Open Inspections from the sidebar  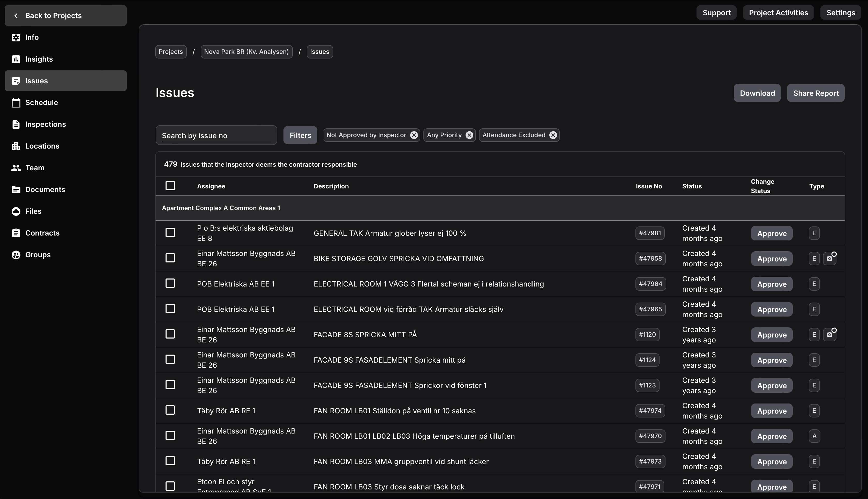pos(46,124)
